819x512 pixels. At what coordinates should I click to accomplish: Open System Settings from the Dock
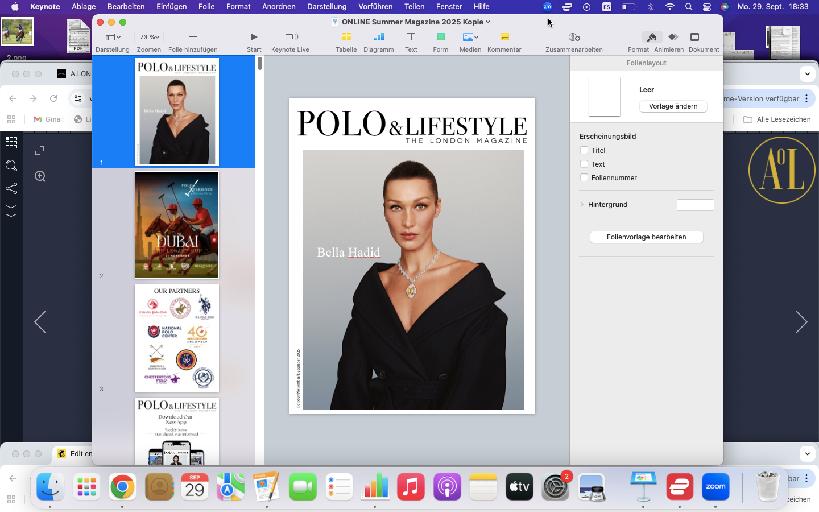[x=555, y=486]
